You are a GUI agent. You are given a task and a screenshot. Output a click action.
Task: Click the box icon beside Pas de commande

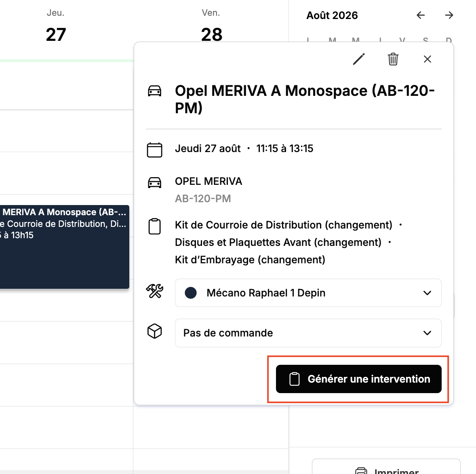(154, 331)
